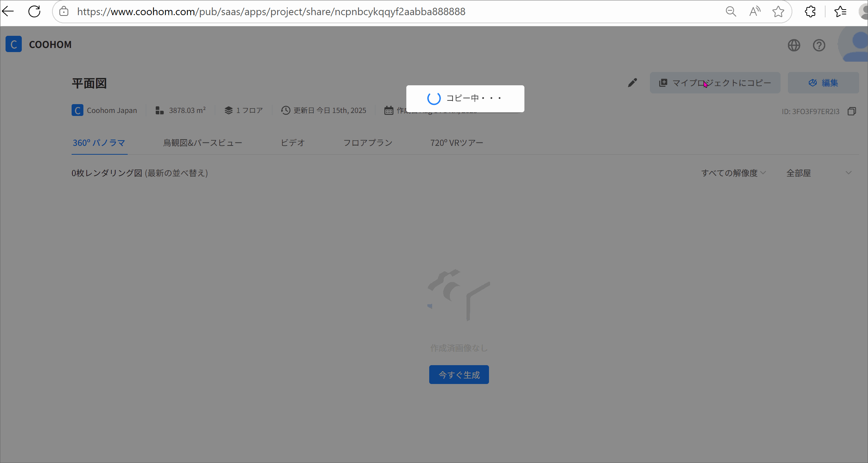Click the COOHOM brand name

click(x=50, y=45)
